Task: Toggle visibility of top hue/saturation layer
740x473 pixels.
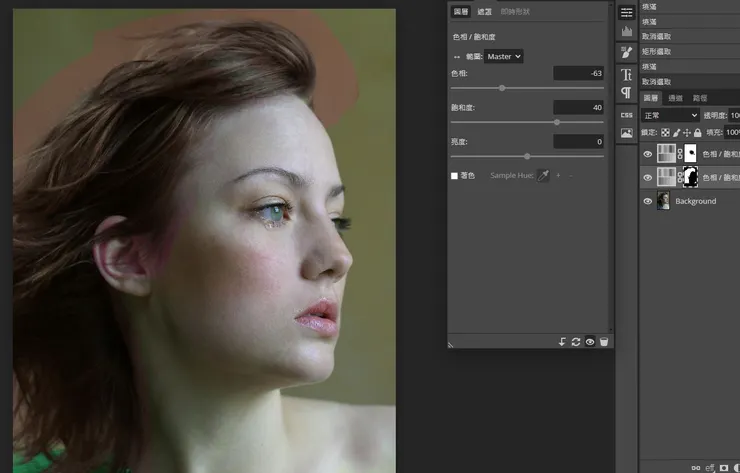Action: 648,154
